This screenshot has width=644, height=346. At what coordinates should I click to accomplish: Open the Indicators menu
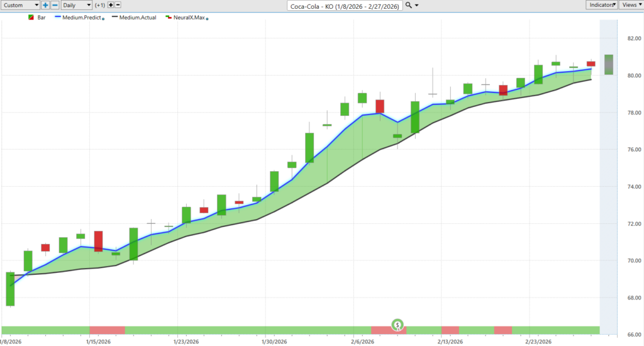tap(601, 5)
